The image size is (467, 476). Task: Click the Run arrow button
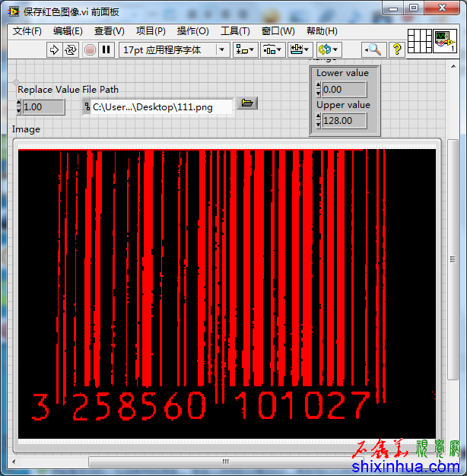54,49
